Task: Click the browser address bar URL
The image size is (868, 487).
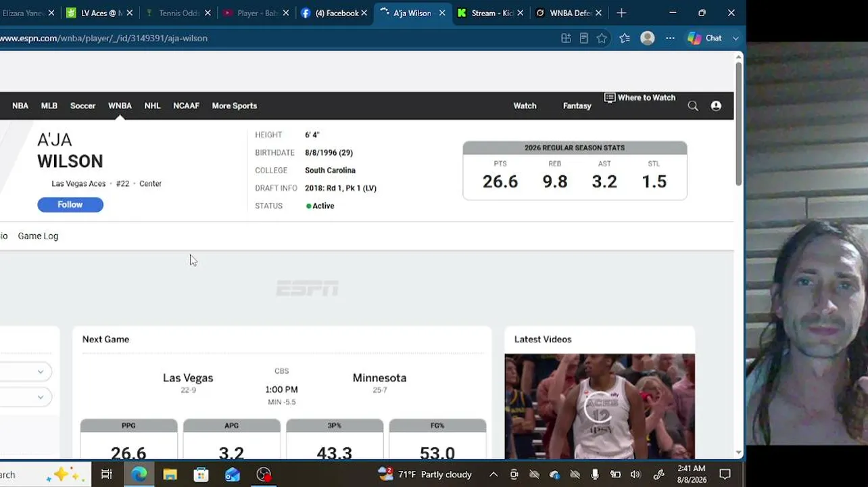Action: click(103, 39)
